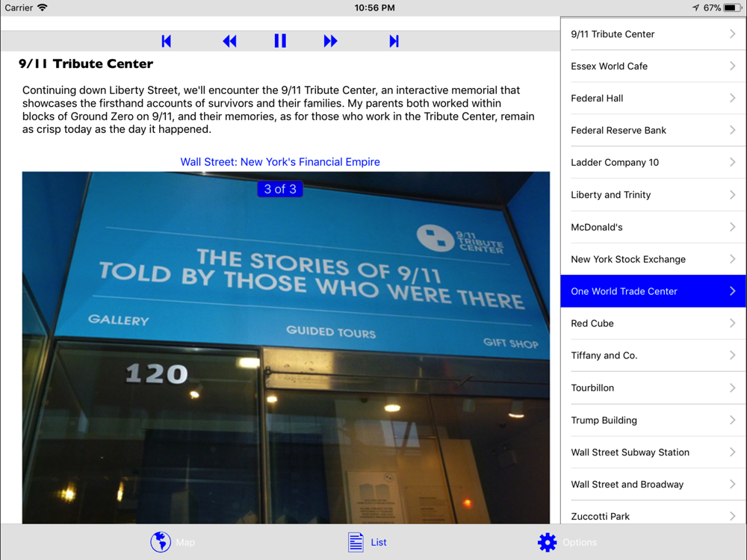
Task: Expand the Essex World Cafe chevron
Action: 733,66
